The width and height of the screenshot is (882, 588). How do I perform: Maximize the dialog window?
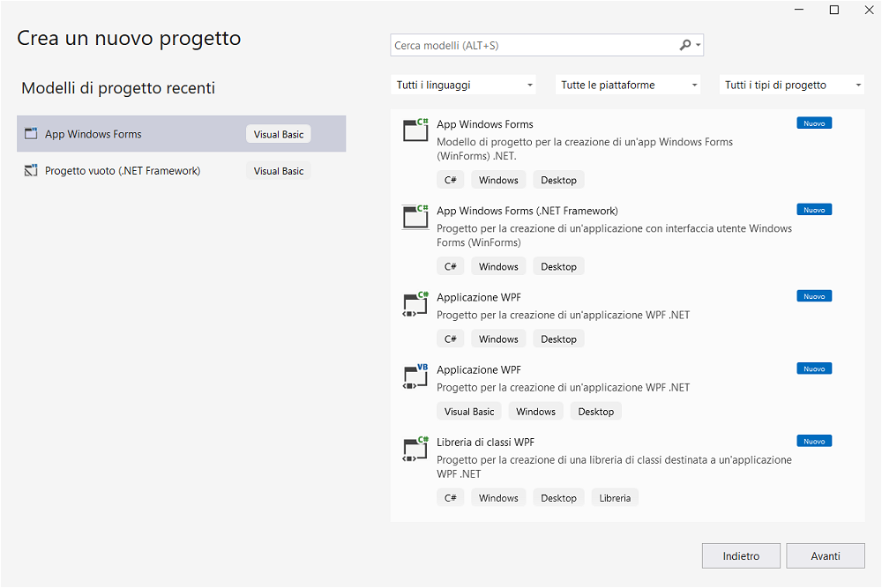coord(834,10)
